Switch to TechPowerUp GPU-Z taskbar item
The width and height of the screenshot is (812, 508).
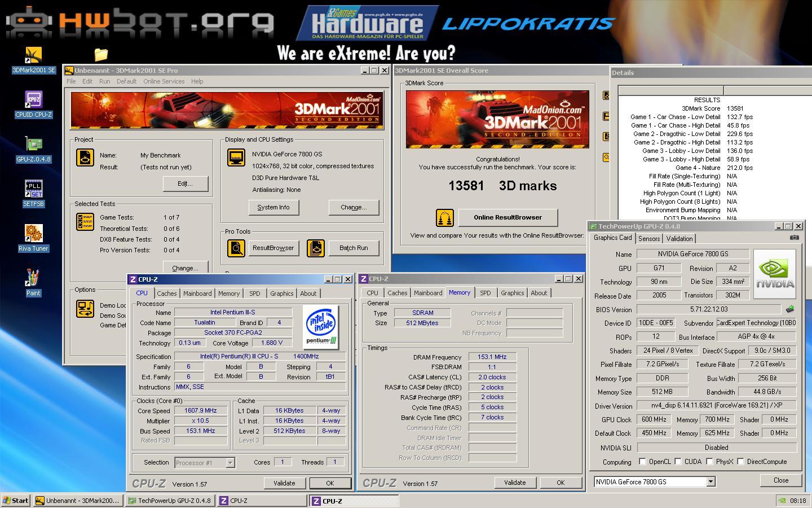click(170, 501)
